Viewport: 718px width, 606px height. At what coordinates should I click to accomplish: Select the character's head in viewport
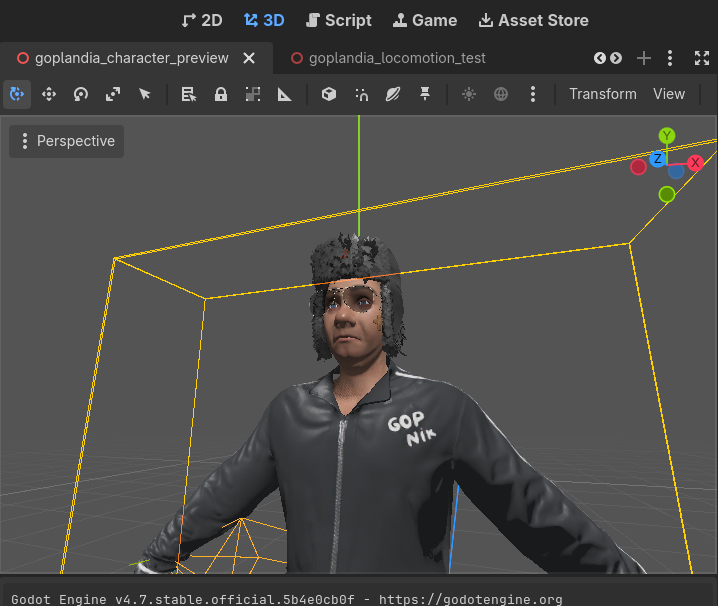point(355,300)
